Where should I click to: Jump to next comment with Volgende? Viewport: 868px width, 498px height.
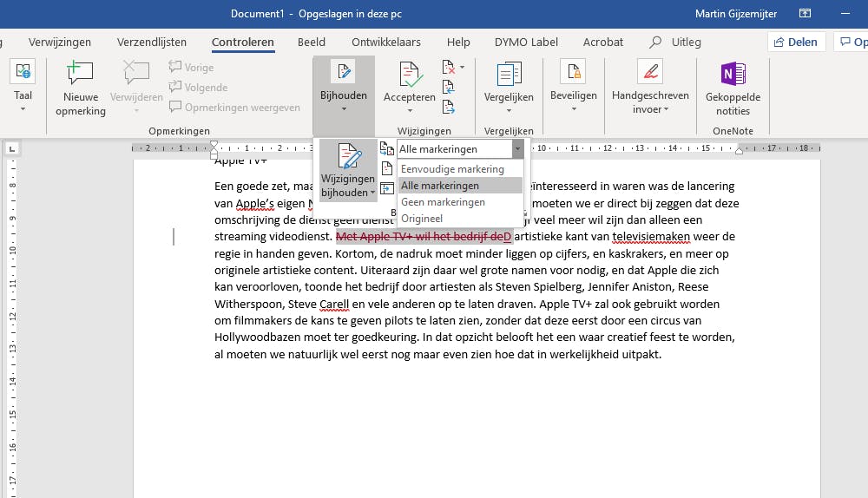(198, 87)
